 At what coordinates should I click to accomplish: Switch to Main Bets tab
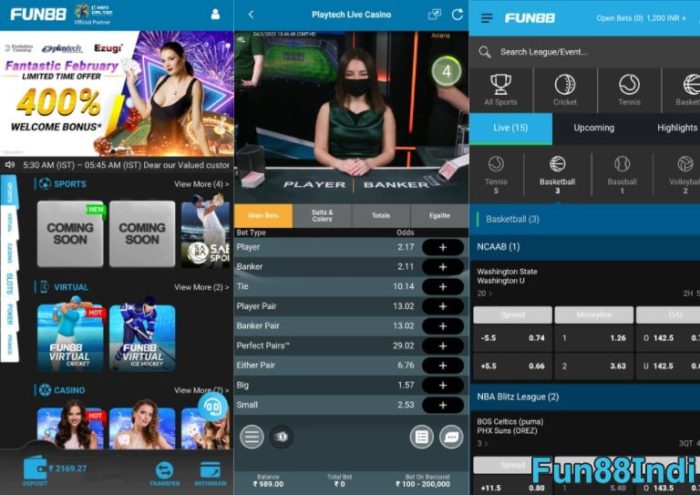(263, 216)
